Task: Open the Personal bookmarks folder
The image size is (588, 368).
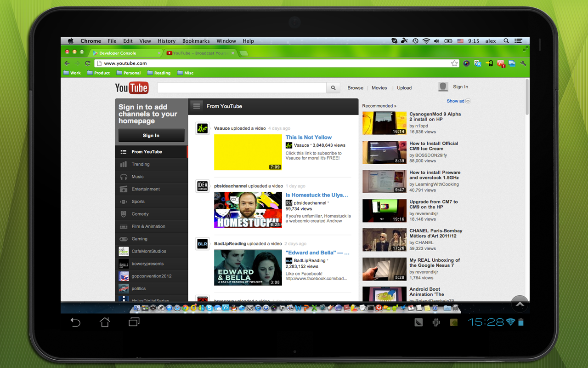Action: click(129, 73)
